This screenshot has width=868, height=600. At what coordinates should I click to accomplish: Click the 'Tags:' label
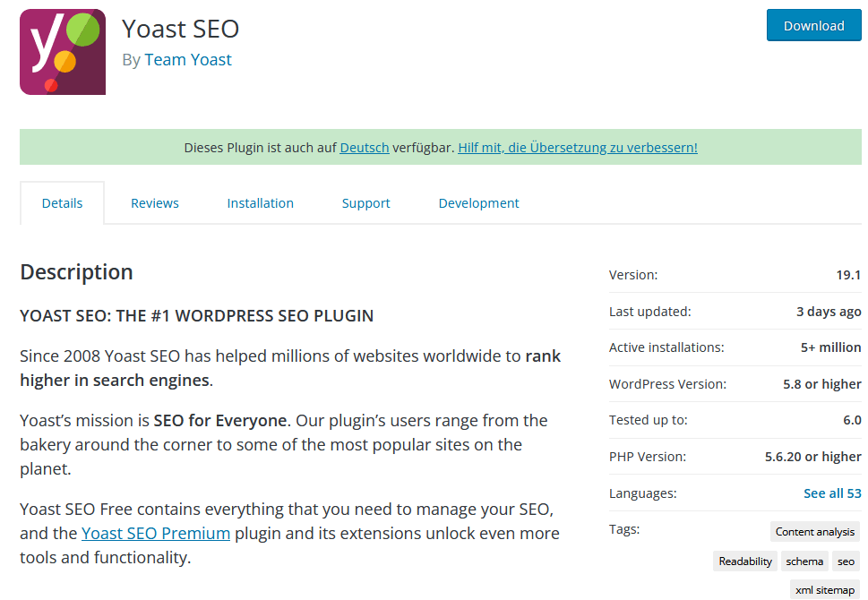624,530
